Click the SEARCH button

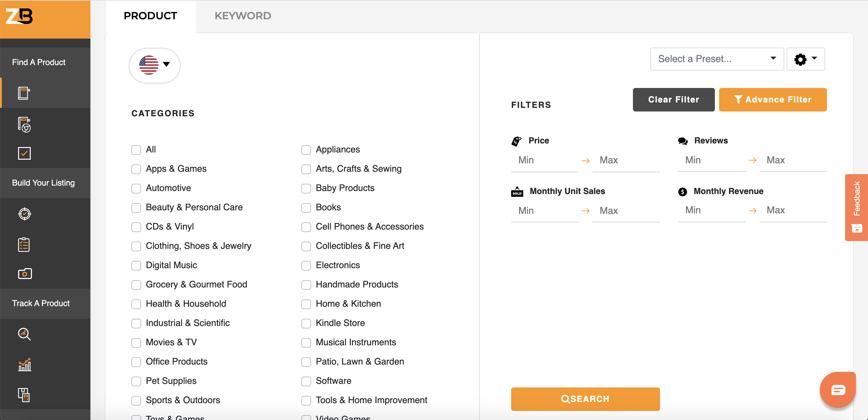(x=585, y=399)
